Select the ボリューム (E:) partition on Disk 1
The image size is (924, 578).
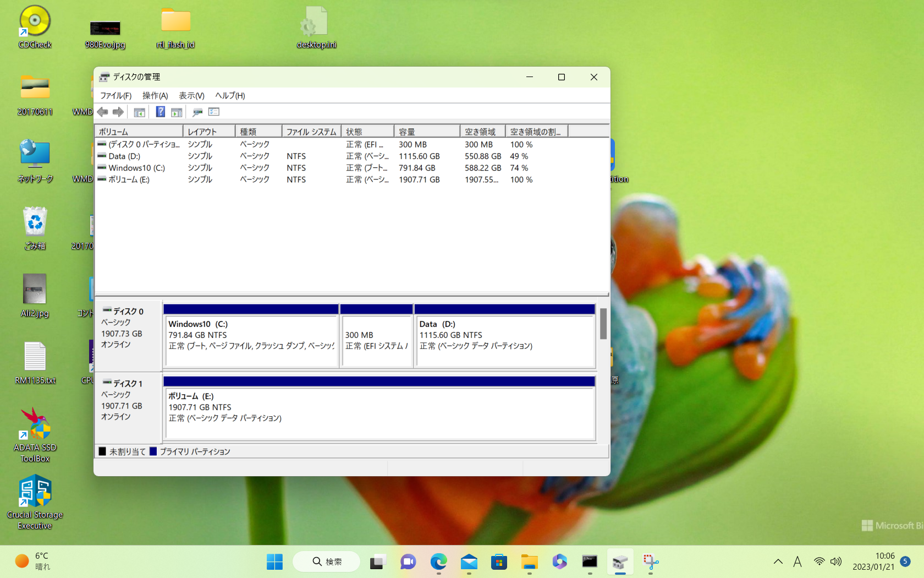pyautogui.click(x=380, y=412)
